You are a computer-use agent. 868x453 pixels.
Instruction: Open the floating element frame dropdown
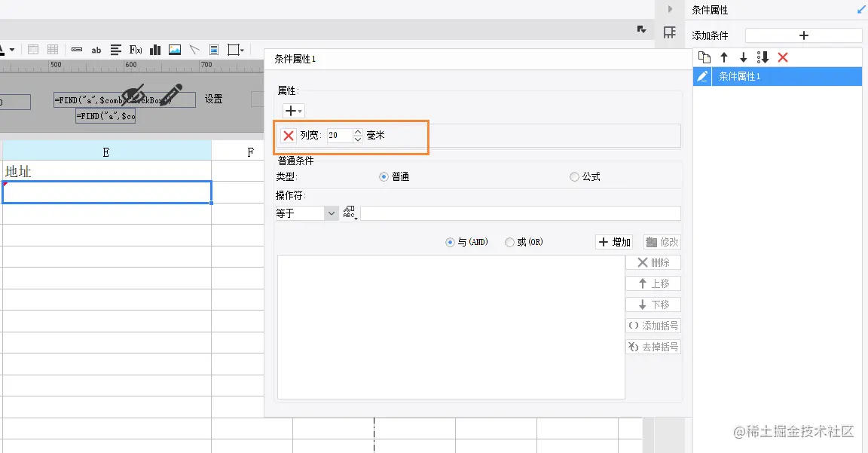point(236,50)
